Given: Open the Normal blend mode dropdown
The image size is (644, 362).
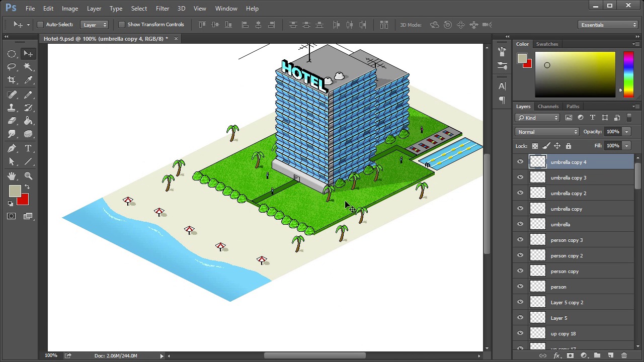Looking at the screenshot, I should (547, 132).
